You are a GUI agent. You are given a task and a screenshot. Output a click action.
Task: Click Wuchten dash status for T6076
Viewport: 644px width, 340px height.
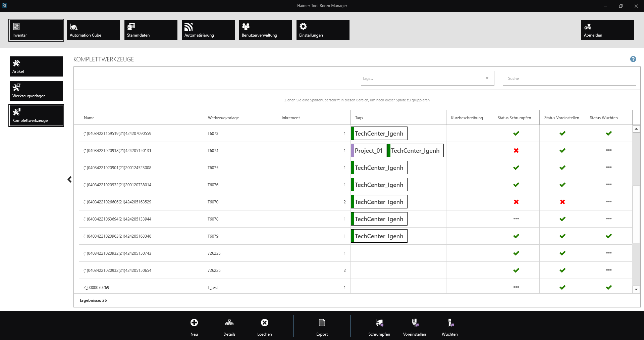coord(609,185)
